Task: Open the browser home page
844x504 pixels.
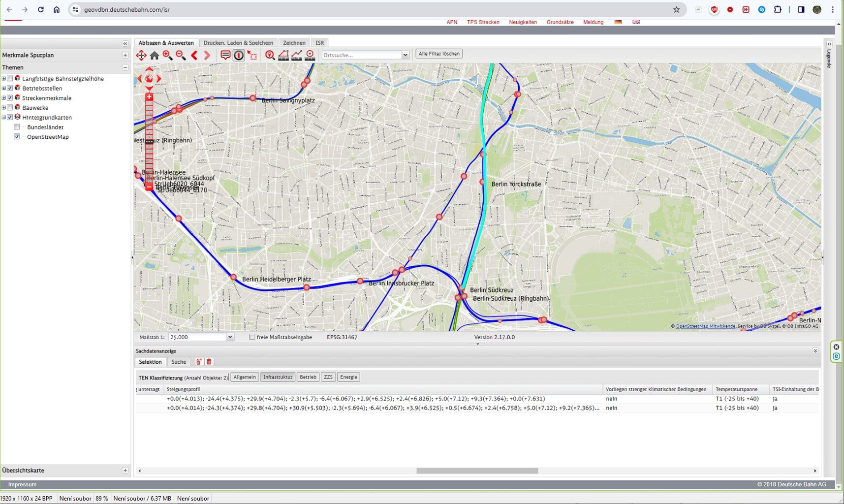Action: (x=57, y=9)
